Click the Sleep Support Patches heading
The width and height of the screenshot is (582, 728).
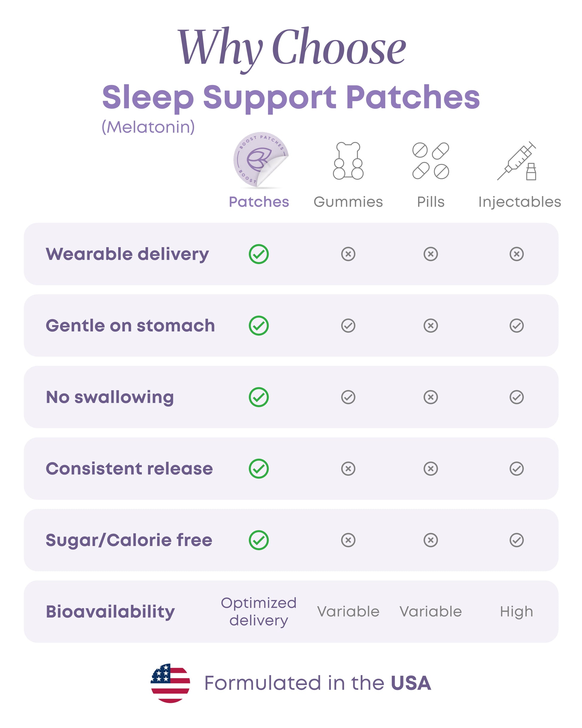pos(291,97)
